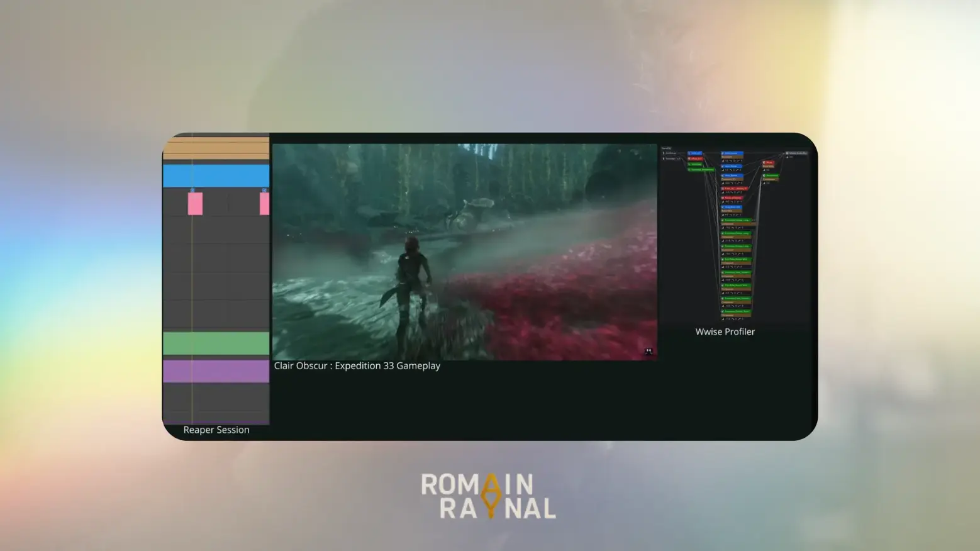The image size is (980, 551).
Task: Click the running character in the gameplay video
Action: 412,277
